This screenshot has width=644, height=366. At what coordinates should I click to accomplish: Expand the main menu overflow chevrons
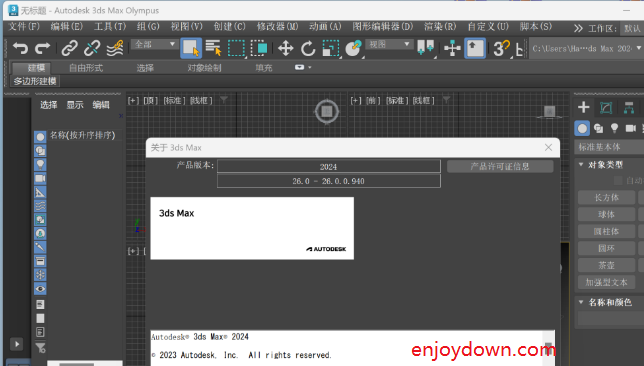pos(578,28)
